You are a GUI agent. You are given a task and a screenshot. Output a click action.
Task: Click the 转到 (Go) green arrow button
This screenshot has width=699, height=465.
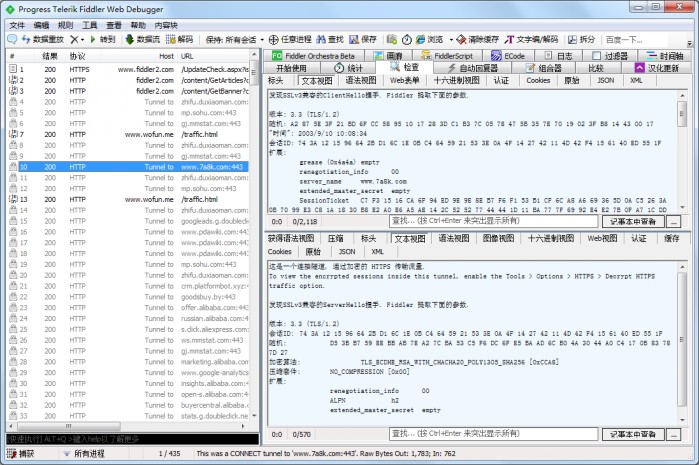pyautogui.click(x=103, y=39)
